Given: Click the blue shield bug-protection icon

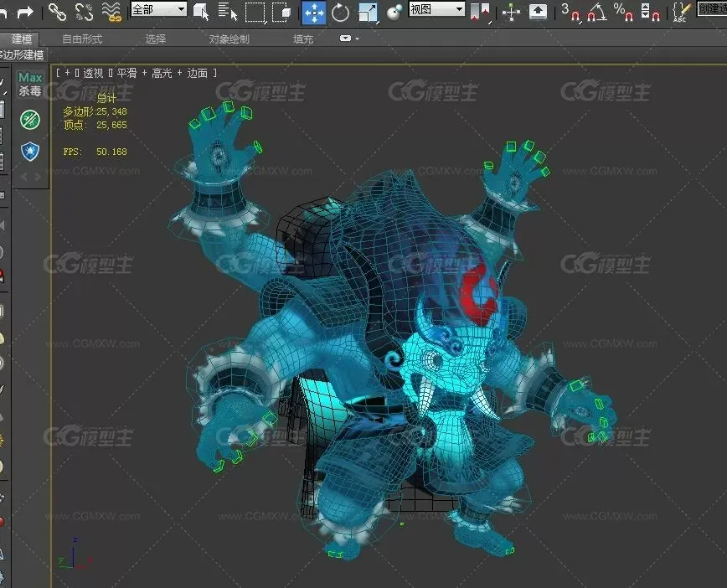Looking at the screenshot, I should pos(30,151).
